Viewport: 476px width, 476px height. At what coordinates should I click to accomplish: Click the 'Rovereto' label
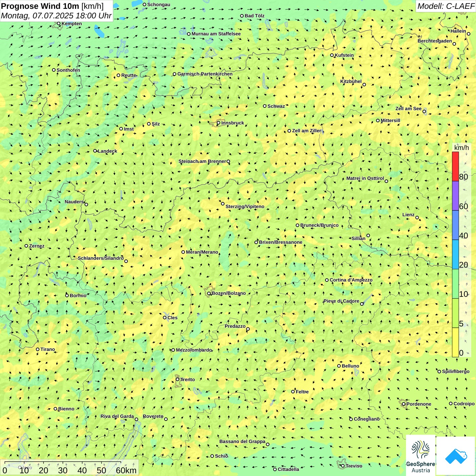153,416
